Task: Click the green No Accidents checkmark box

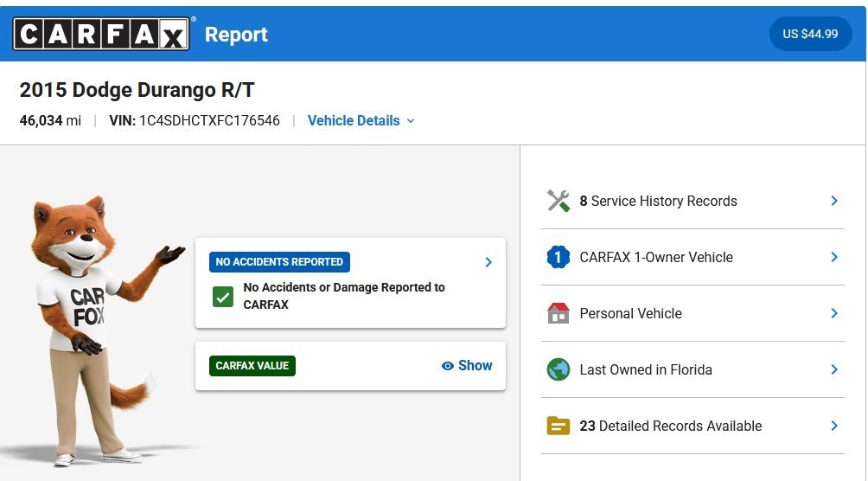Action: 222,297
